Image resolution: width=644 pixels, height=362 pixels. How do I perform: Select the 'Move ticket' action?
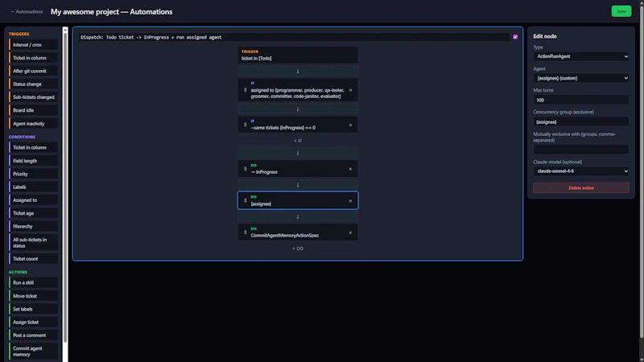pyautogui.click(x=33, y=296)
